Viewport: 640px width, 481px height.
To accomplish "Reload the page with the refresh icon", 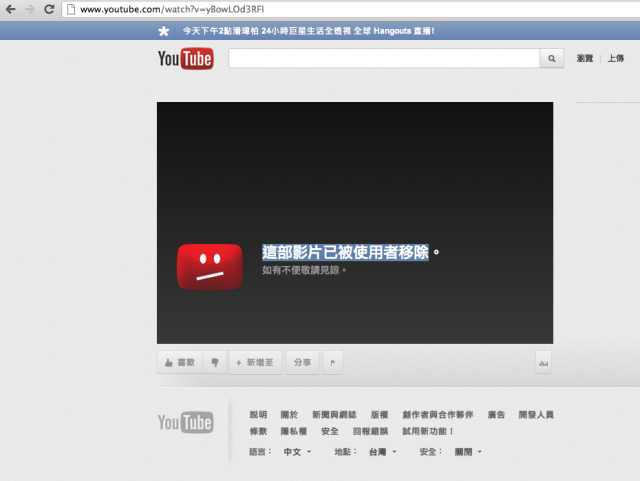I will tap(49, 9).
